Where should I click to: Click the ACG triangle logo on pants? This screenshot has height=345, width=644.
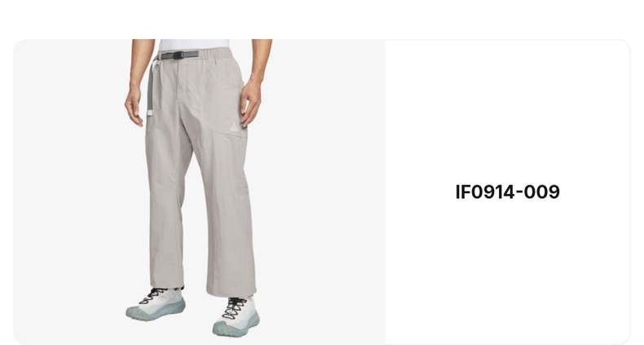[x=234, y=128]
